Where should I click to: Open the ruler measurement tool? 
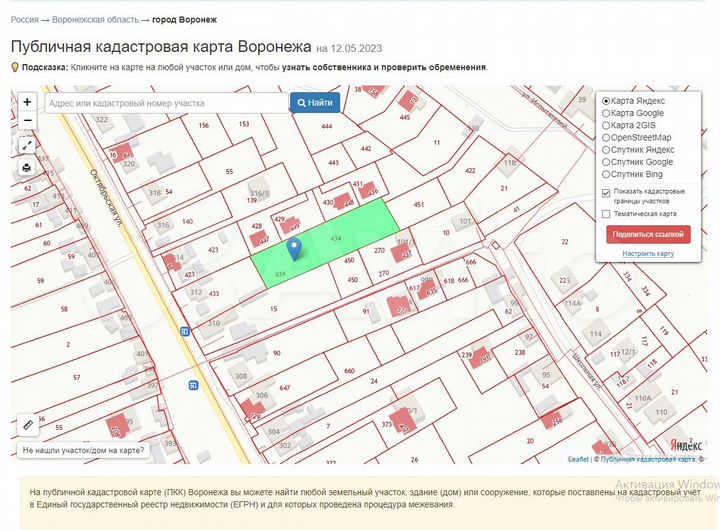pyautogui.click(x=28, y=424)
